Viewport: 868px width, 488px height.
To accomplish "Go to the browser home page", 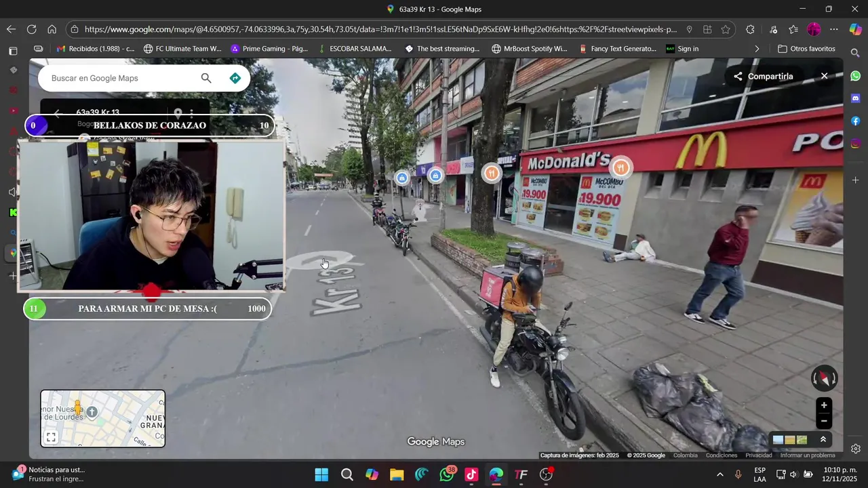I will pos(52,29).
